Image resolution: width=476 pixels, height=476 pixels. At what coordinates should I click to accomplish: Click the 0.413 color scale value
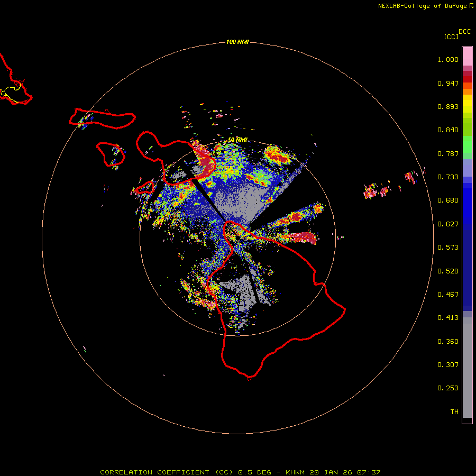coord(448,318)
